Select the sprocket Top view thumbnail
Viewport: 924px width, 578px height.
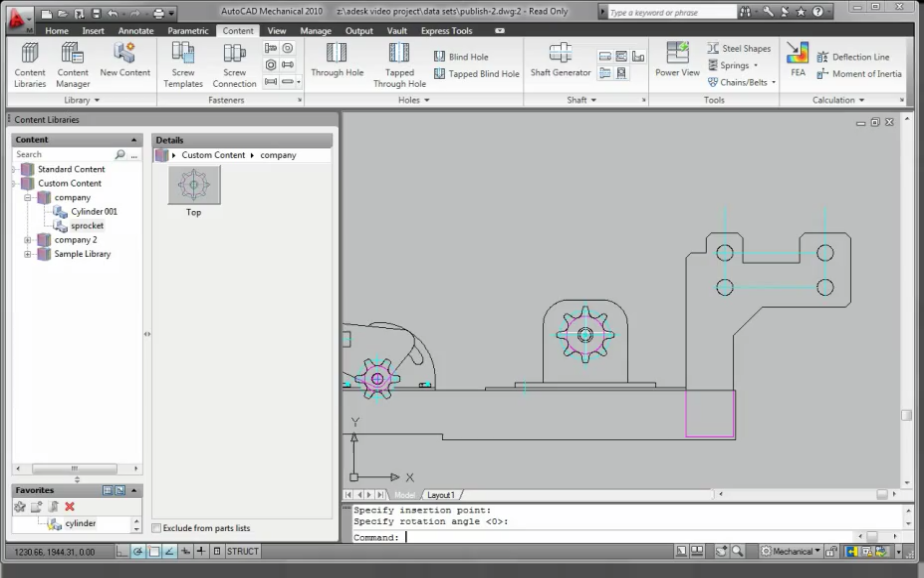point(194,185)
